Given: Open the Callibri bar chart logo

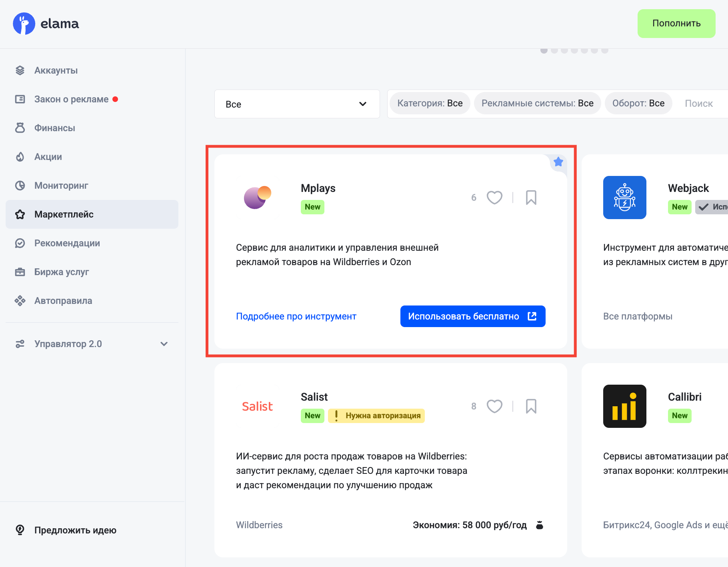Looking at the screenshot, I should (624, 406).
